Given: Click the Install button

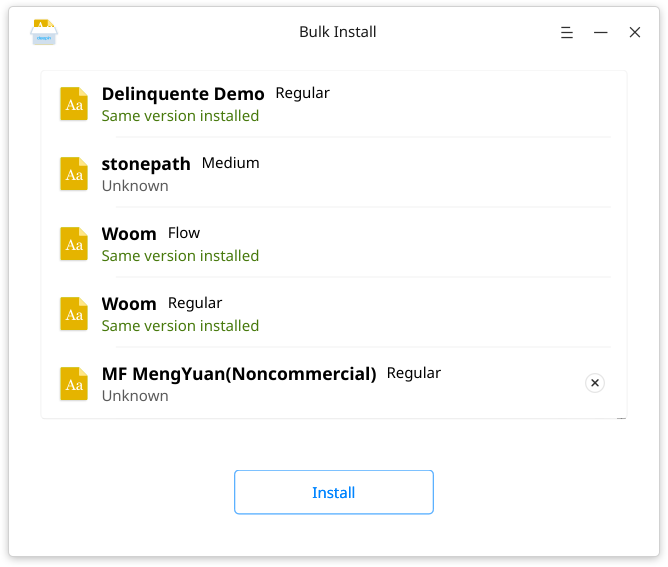Looking at the screenshot, I should (x=334, y=492).
